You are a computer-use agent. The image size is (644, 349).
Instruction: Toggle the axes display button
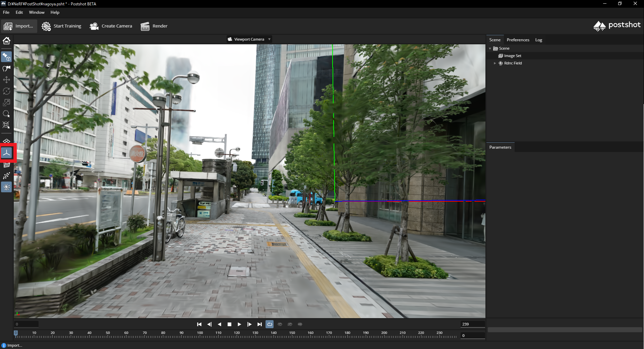point(6,153)
